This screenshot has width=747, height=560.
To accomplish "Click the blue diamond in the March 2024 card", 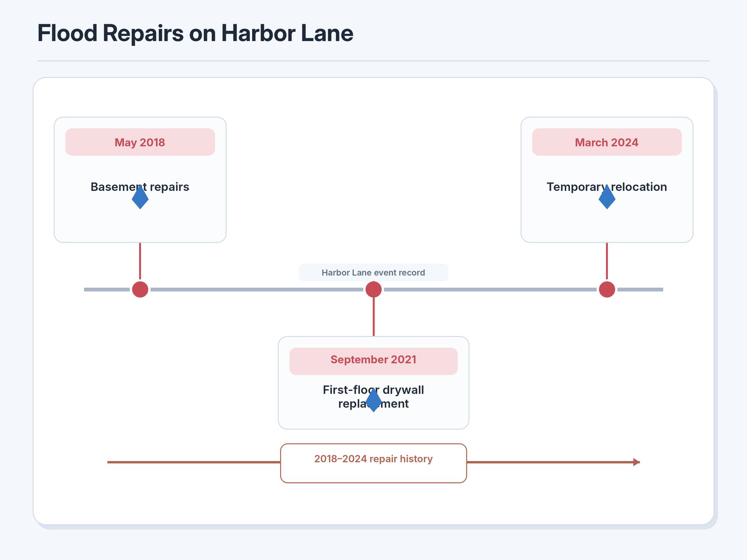I will (607, 197).
